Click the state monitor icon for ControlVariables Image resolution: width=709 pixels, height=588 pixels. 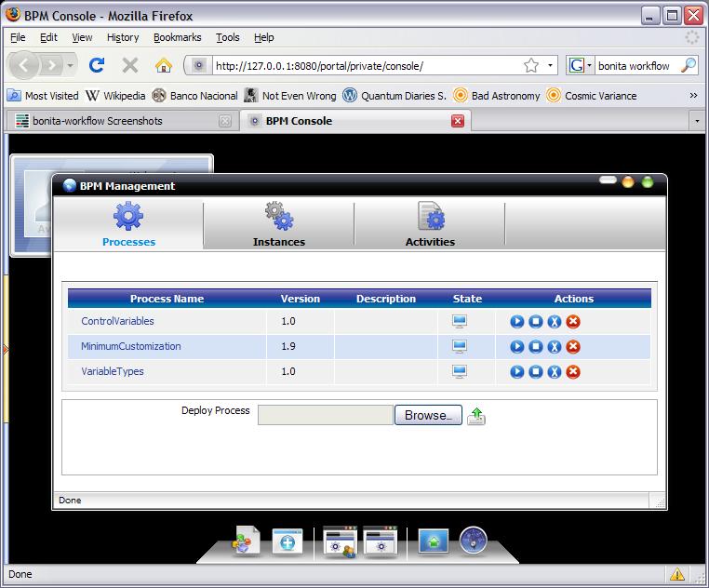click(459, 322)
